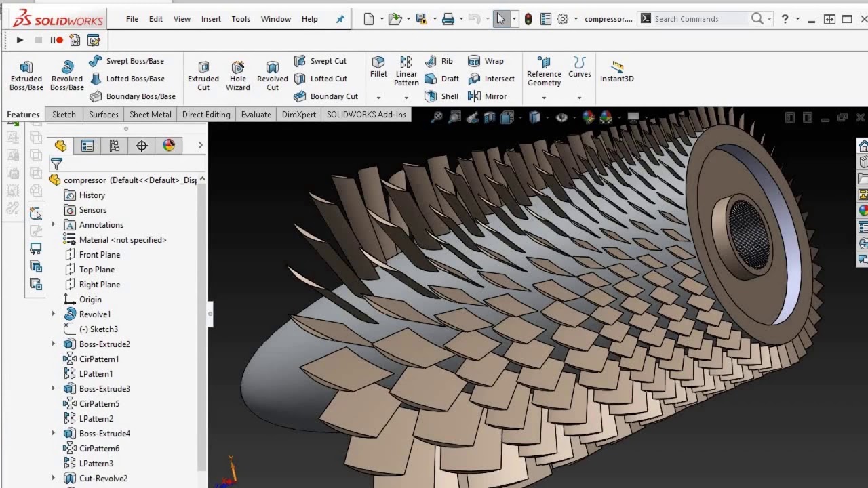This screenshot has height=488, width=868.
Task: Select the Rib tool
Action: click(x=439, y=61)
